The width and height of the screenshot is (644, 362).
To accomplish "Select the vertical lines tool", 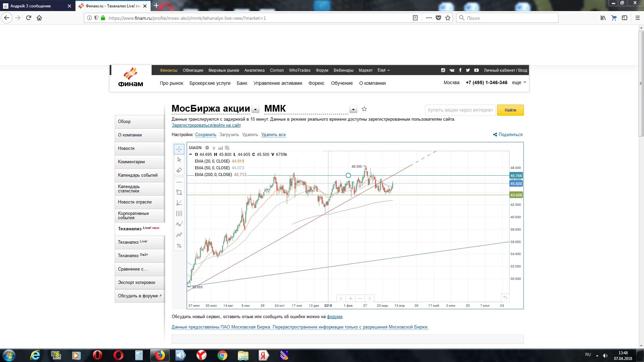I will click(179, 214).
